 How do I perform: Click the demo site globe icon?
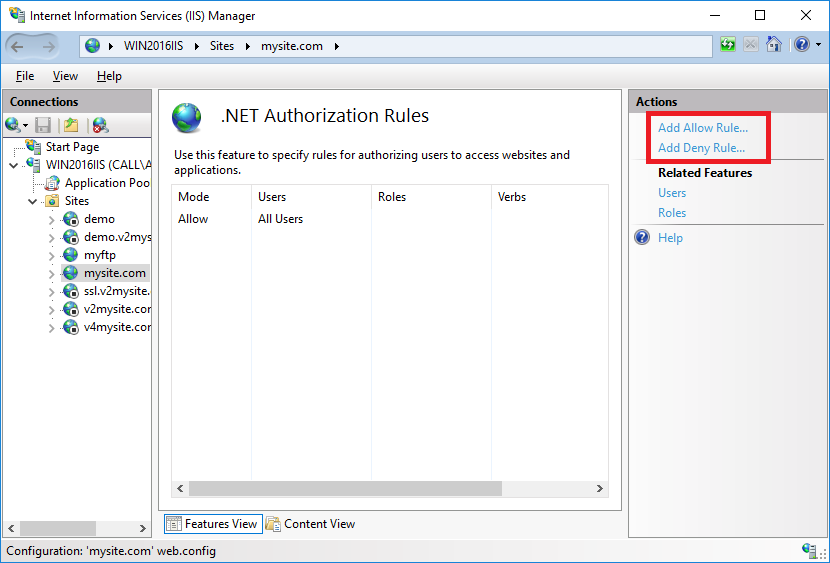point(71,219)
